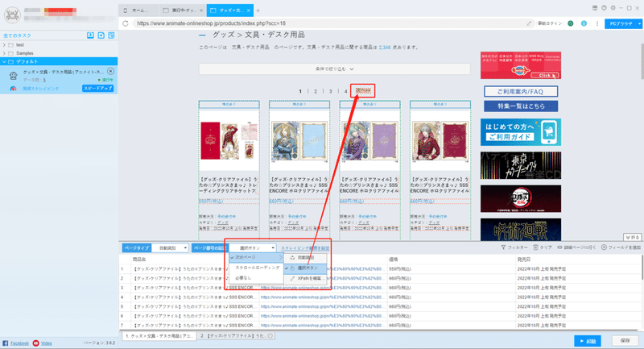Image resolution: width=644 pixels, height=349 pixels.
Task: Click the light blue circular icon in the browser toolbar
Action: tap(584, 23)
